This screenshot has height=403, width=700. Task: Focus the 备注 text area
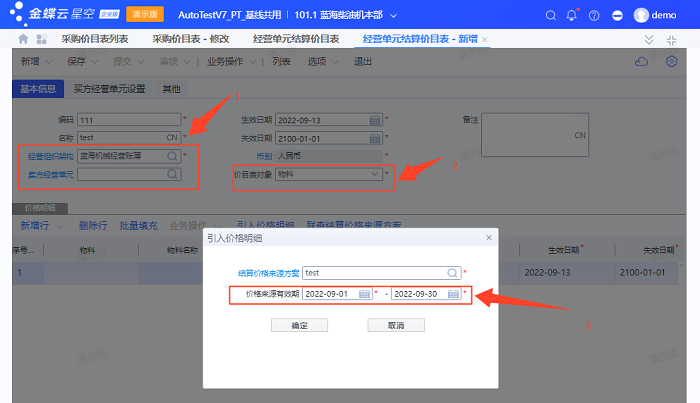pyautogui.click(x=535, y=135)
